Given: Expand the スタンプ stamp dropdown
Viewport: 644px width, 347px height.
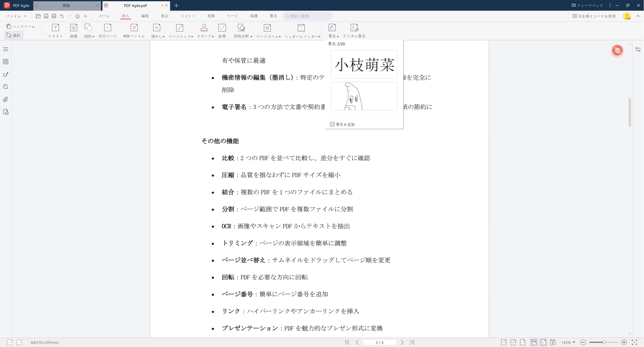Looking at the screenshot, I should click(205, 36).
